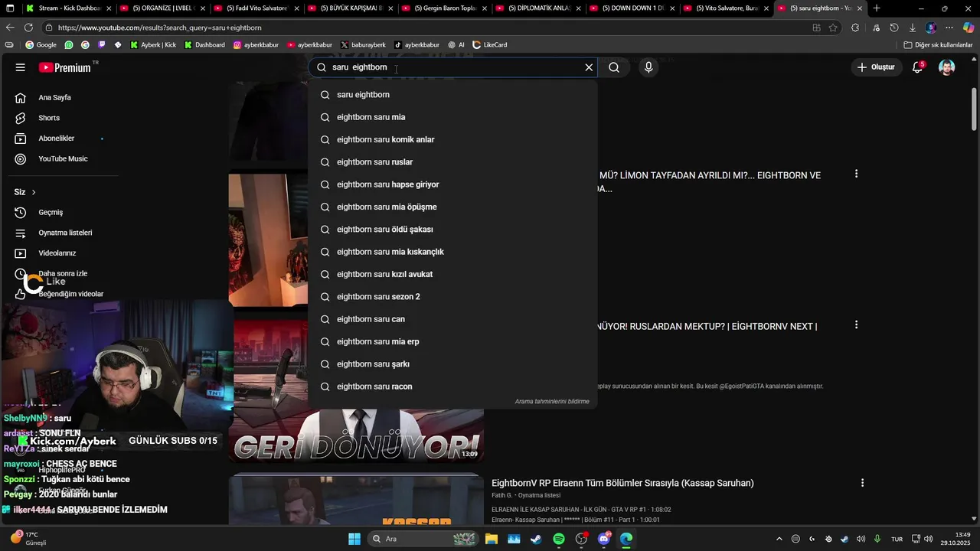Switch to BÜYÜK KAPIŞMA tab

click(x=349, y=8)
